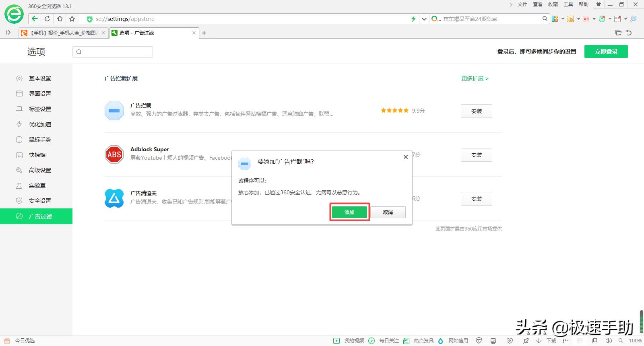Close the 要添加广告拦截 dialog
This screenshot has height=346, width=644.
pyautogui.click(x=406, y=157)
